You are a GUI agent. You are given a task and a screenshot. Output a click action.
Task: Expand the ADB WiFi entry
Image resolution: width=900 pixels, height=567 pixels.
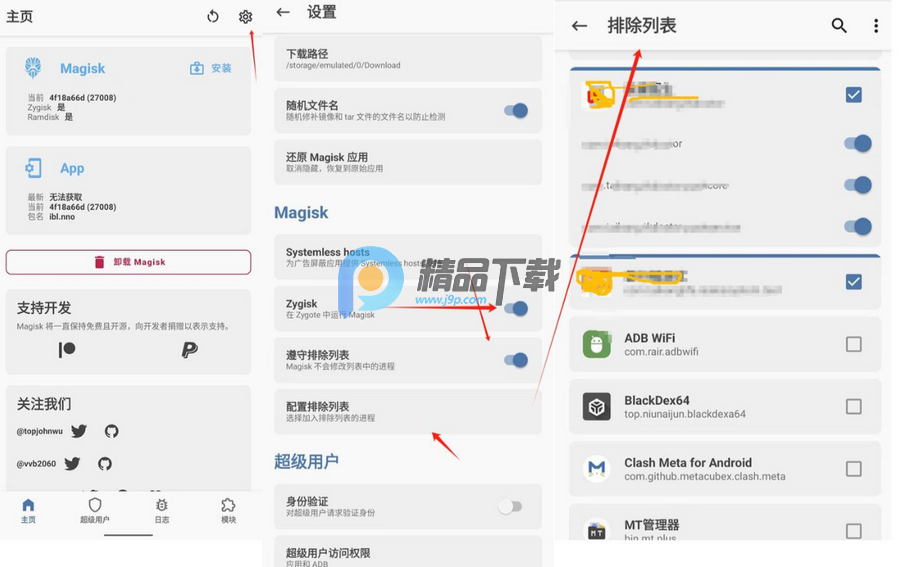(725, 344)
